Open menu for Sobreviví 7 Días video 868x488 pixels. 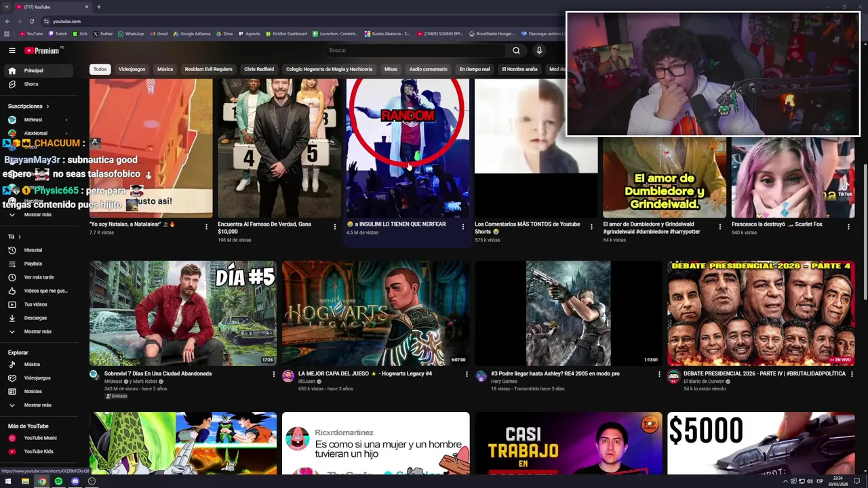click(x=274, y=374)
